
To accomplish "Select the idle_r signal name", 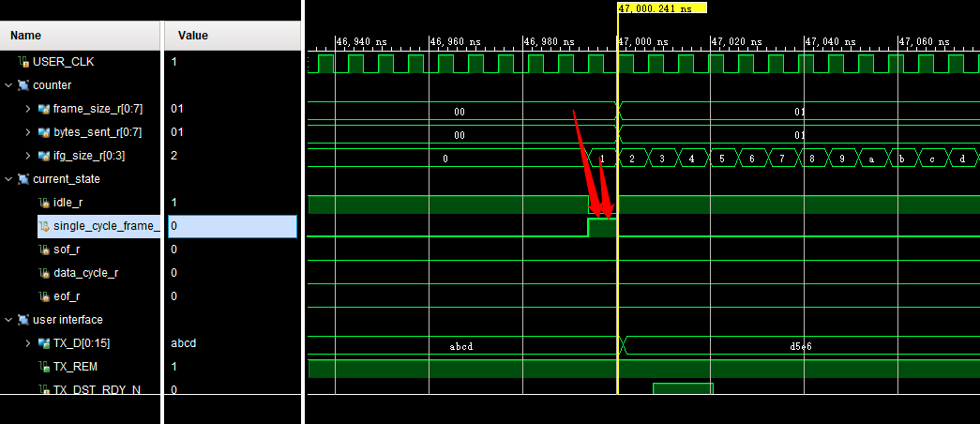I will (67, 203).
